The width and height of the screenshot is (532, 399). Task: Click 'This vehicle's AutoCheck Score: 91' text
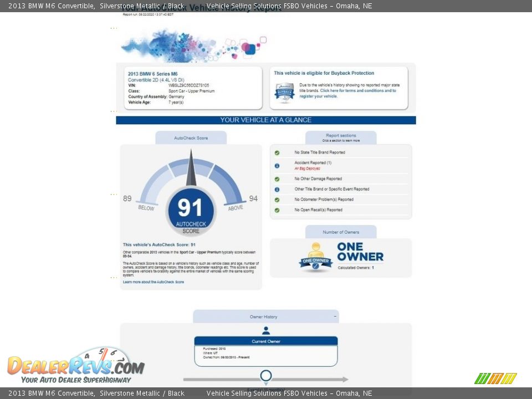(159, 244)
